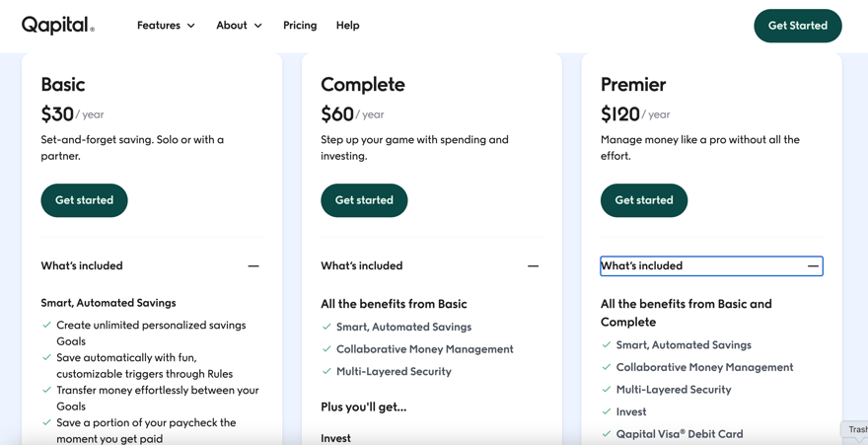868x445 pixels.
Task: Get started with the Premier plan
Action: coord(644,200)
